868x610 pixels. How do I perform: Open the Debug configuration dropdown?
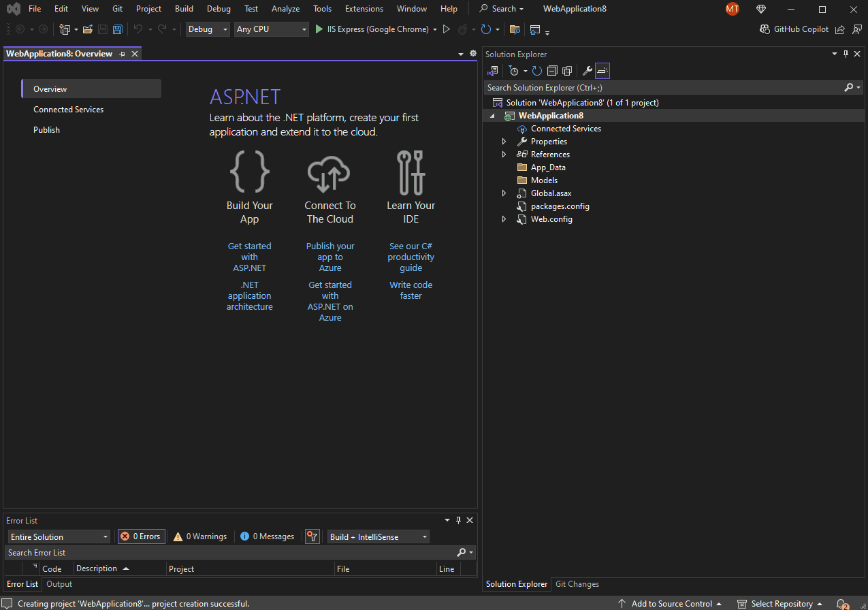(x=208, y=29)
